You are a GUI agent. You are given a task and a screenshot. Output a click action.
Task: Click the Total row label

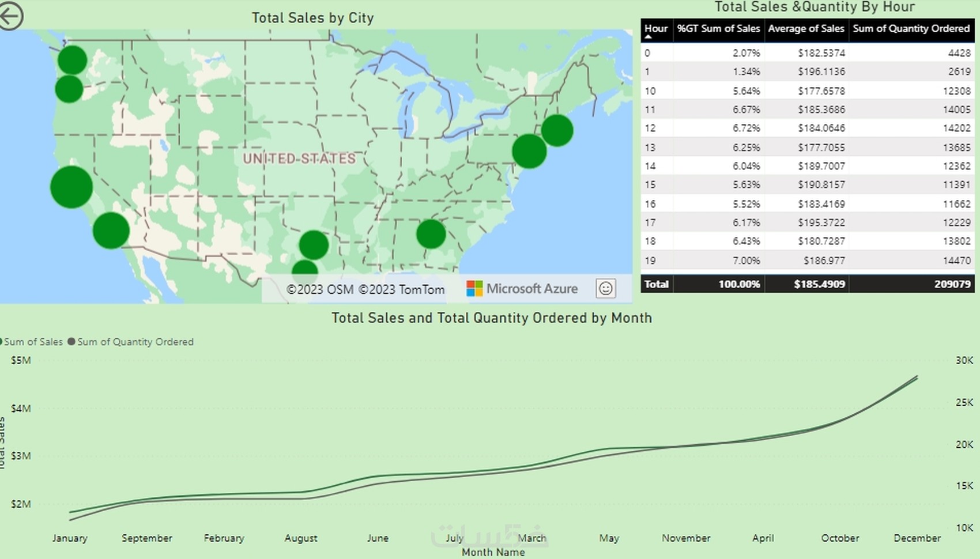(x=657, y=284)
